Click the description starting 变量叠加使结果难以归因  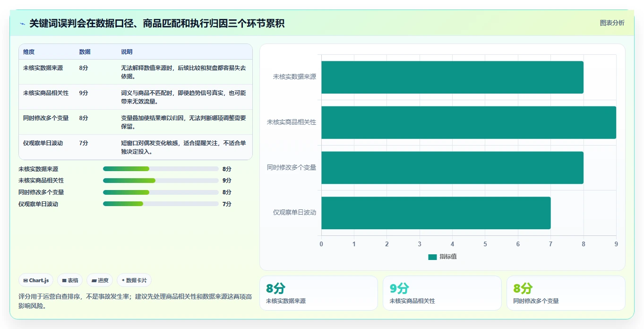click(x=183, y=122)
